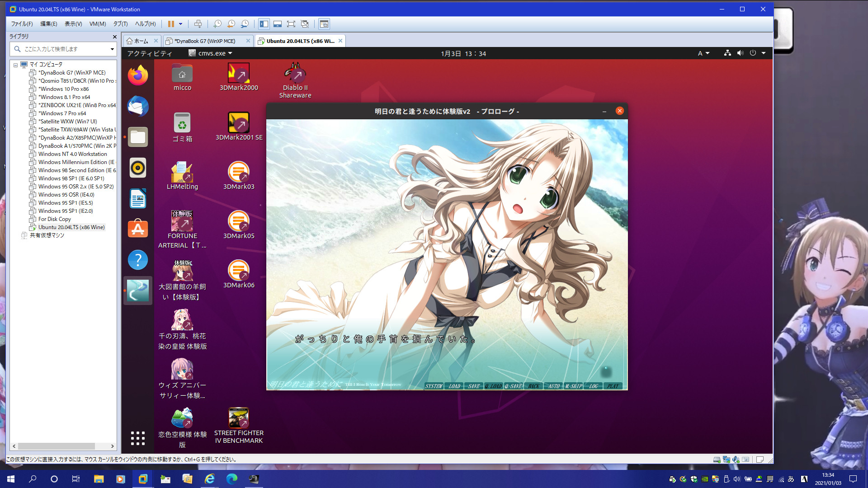Launch Firefox from the Ubuntu dock
Image resolution: width=868 pixels, height=488 pixels.
[x=138, y=75]
